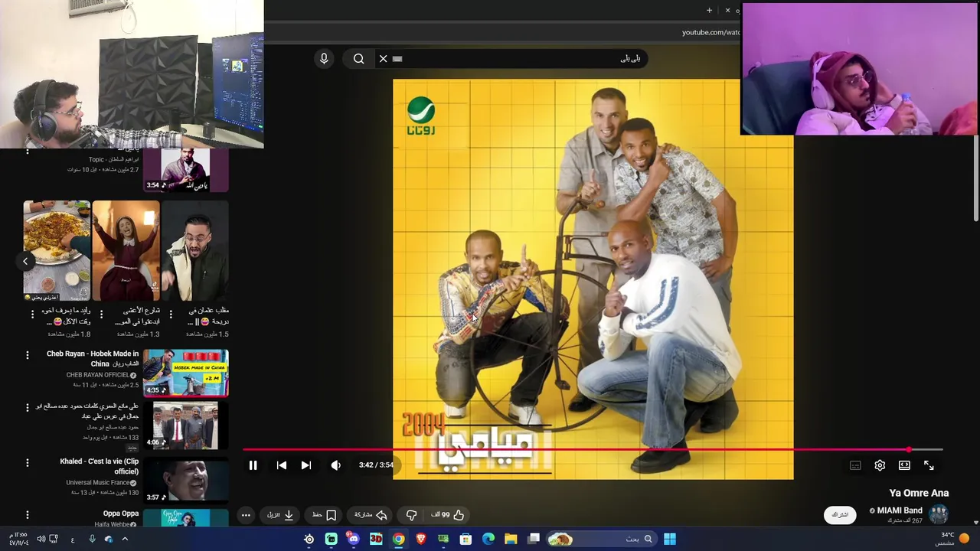Click the CHEB RAYAN OFFICIEL channel name
980x551 pixels.
coord(97,375)
